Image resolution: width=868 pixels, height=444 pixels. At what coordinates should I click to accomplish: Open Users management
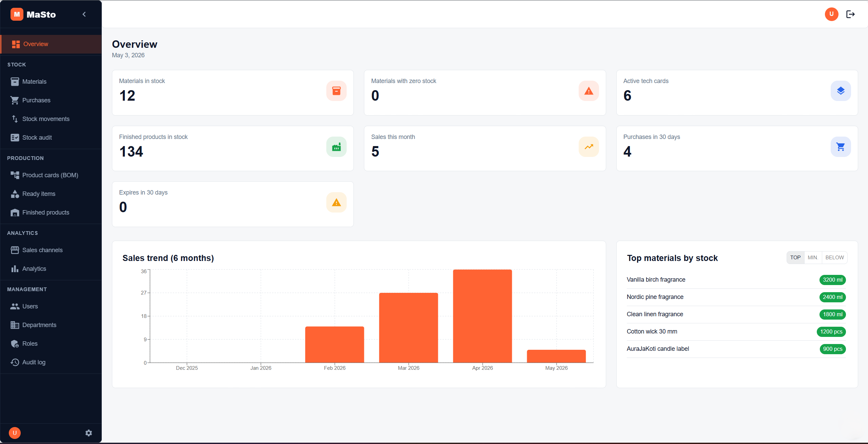(x=51, y=306)
